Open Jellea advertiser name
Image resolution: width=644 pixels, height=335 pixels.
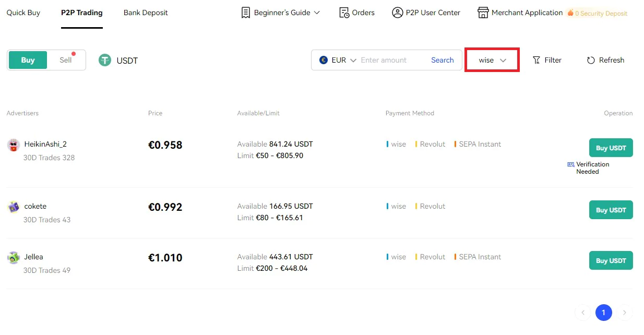tap(34, 257)
